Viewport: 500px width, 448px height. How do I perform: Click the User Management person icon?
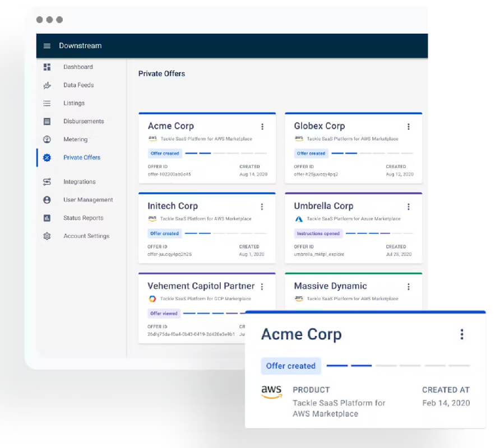click(47, 200)
